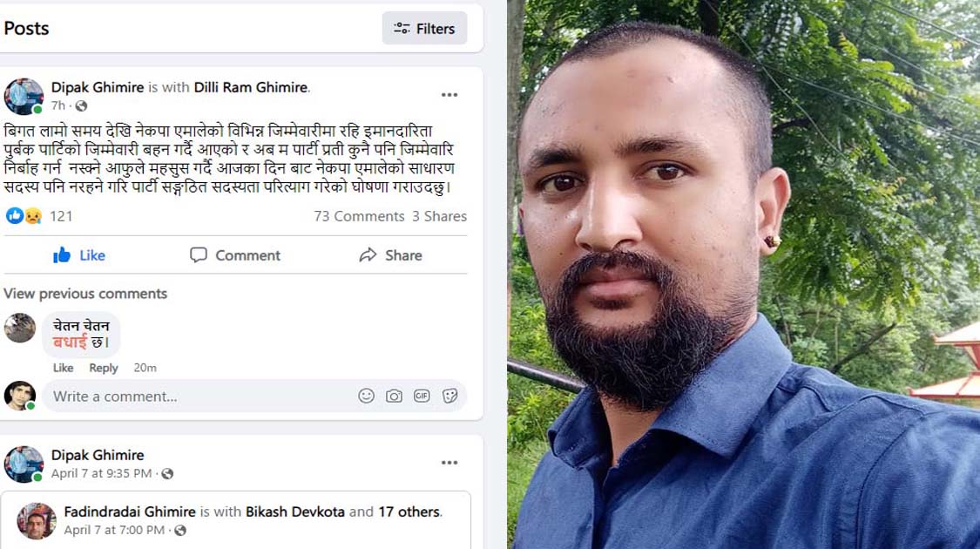The width and height of the screenshot is (980, 549).
Task: Open the Filters button for posts
Action: tap(424, 28)
